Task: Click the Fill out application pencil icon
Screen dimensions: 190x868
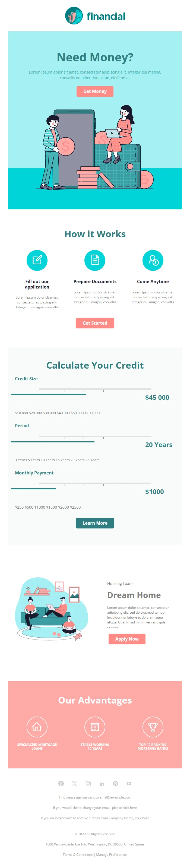Action: click(37, 260)
